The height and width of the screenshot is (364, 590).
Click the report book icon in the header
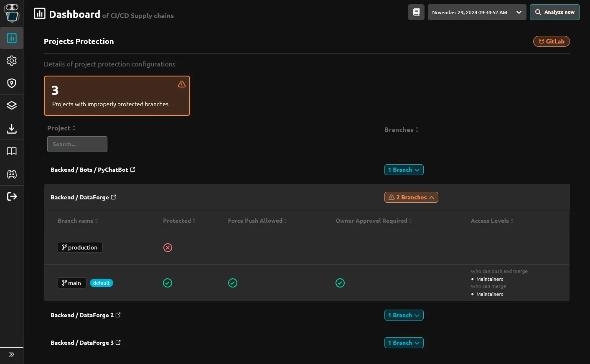coord(416,12)
